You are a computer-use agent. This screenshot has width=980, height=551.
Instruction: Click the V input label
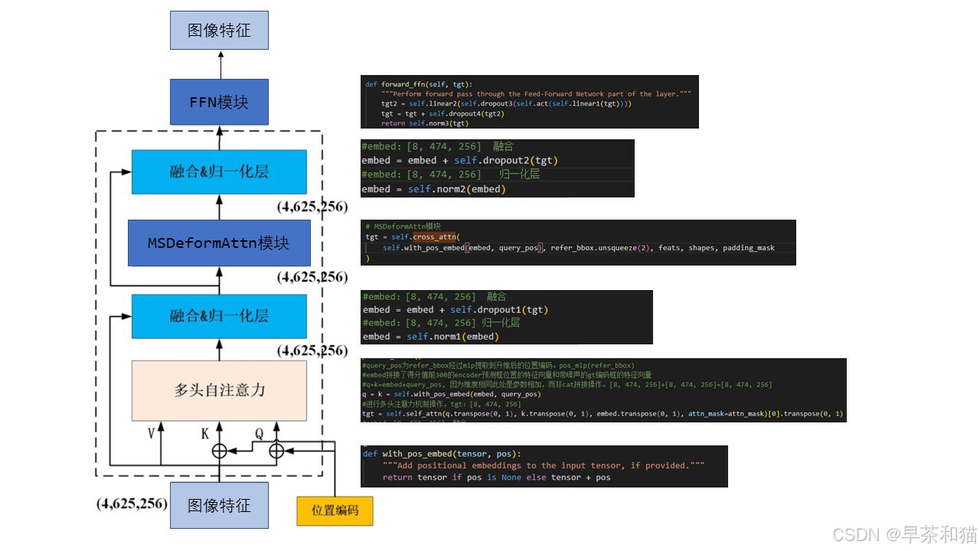[x=151, y=434]
